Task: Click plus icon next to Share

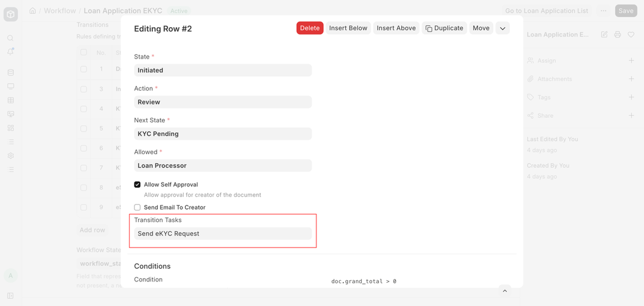Action: [x=631, y=116]
